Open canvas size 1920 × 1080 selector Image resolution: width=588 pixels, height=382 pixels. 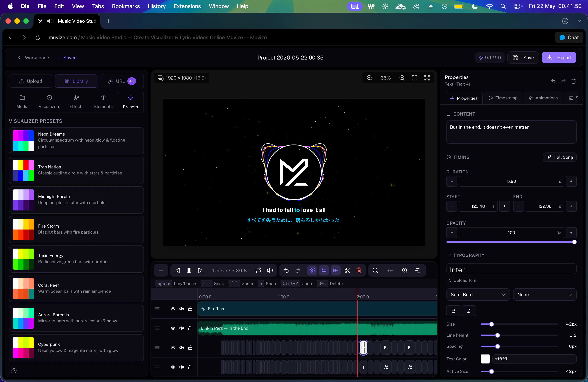[182, 78]
